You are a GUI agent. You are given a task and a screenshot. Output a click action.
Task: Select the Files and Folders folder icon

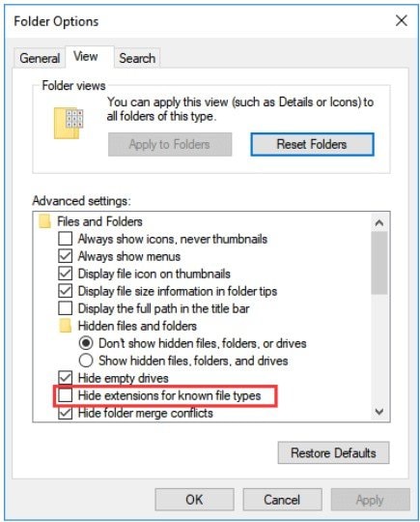[44, 221]
